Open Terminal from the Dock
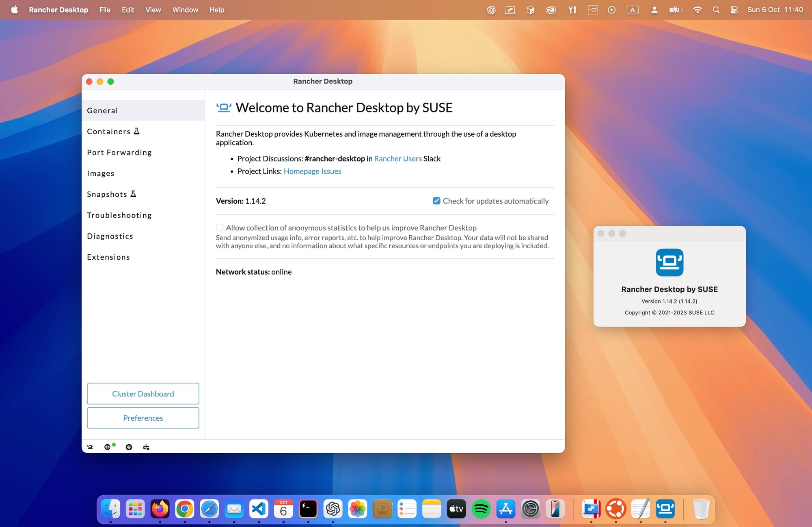The height and width of the screenshot is (527, 812). 308,509
